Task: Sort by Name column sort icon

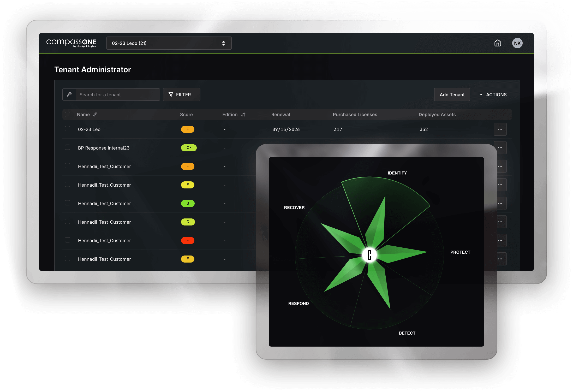Action: click(x=95, y=115)
